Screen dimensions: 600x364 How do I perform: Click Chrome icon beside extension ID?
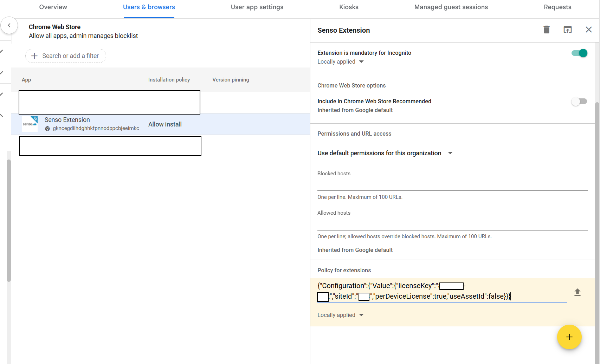pyautogui.click(x=47, y=129)
